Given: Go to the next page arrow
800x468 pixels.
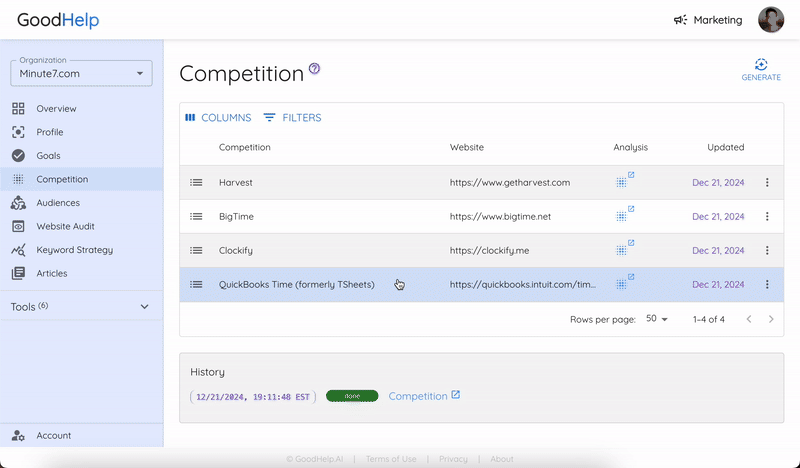Looking at the screenshot, I should (771, 319).
